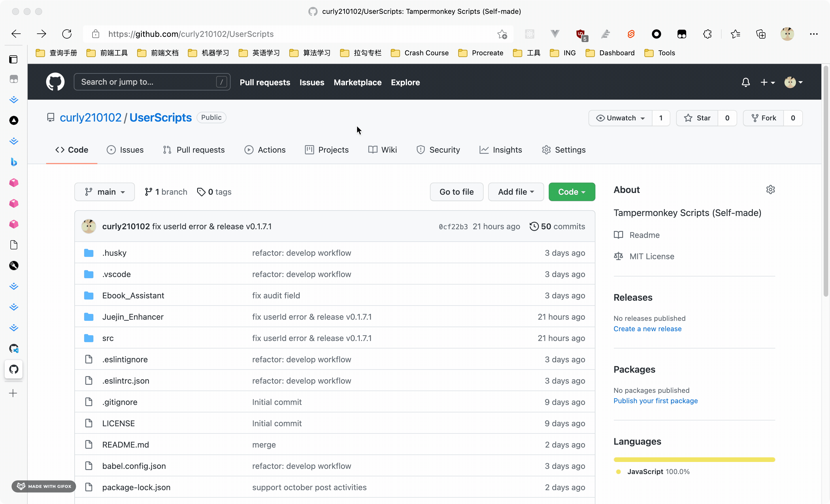Expand the green Code dropdown
Image resolution: width=830 pixels, height=504 pixels.
[571, 192]
